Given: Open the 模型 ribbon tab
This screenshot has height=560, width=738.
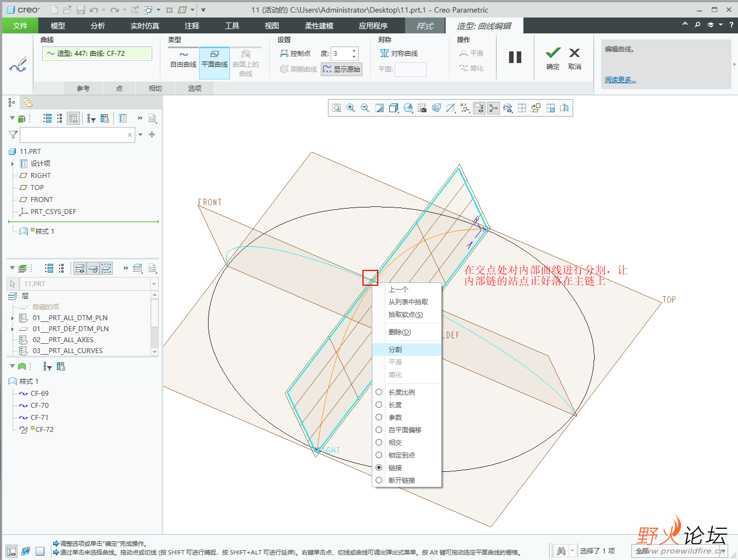Looking at the screenshot, I should (x=57, y=26).
